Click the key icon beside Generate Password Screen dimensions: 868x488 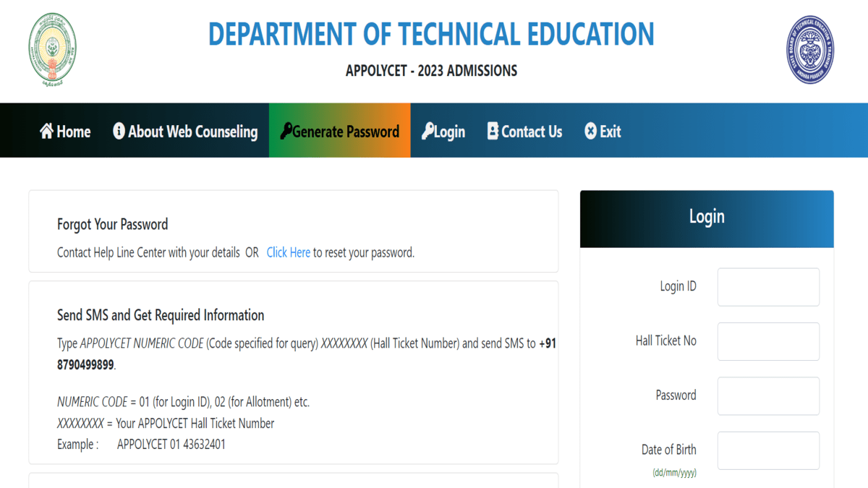click(x=286, y=131)
